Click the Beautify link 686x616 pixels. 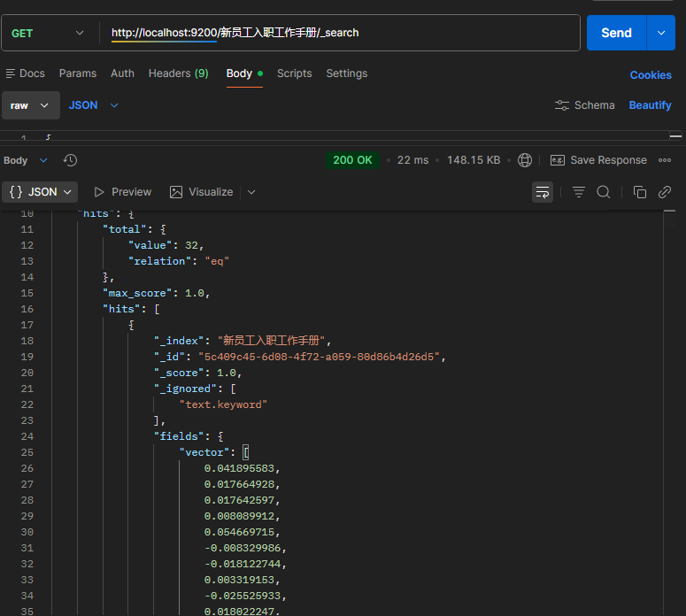[x=650, y=105]
